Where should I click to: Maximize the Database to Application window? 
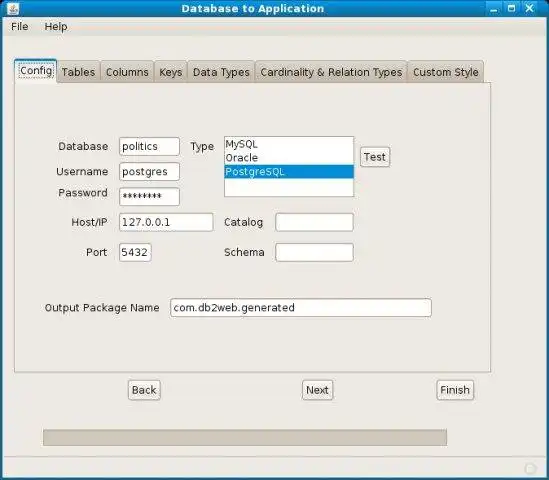(x=512, y=8)
